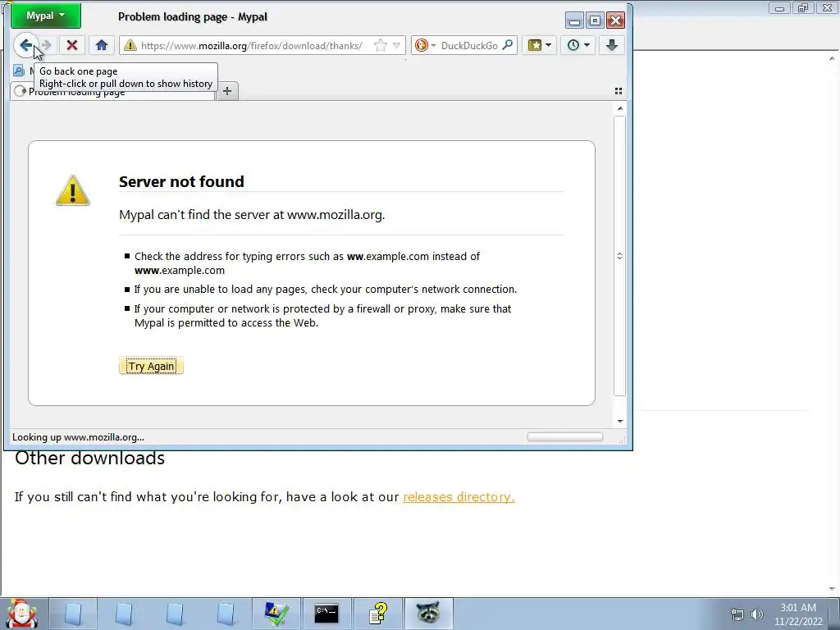Open the yellow question mark help taskbar icon
840x630 pixels.
[x=377, y=614]
